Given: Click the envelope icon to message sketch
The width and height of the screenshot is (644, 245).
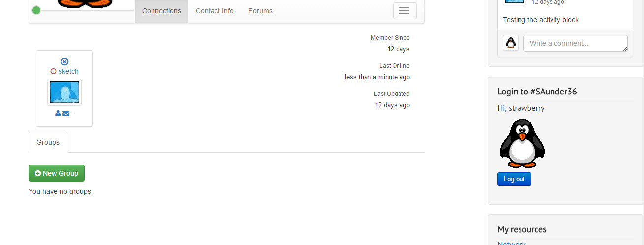Looking at the screenshot, I should [66, 113].
